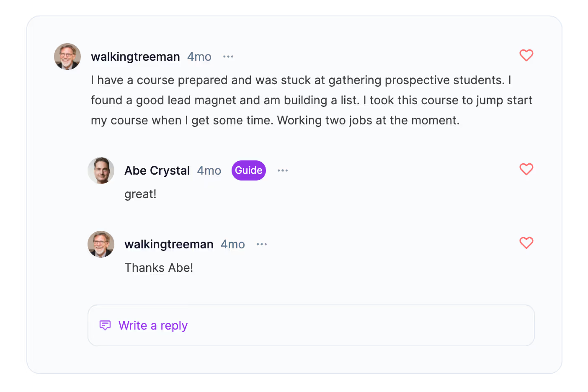Viewport: 588px width, 392px height.
Task: Open Abe Crystal's profile avatar
Action: [101, 170]
